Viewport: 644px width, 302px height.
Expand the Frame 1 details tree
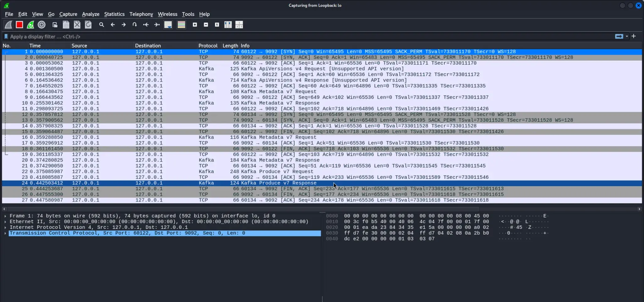click(x=5, y=216)
